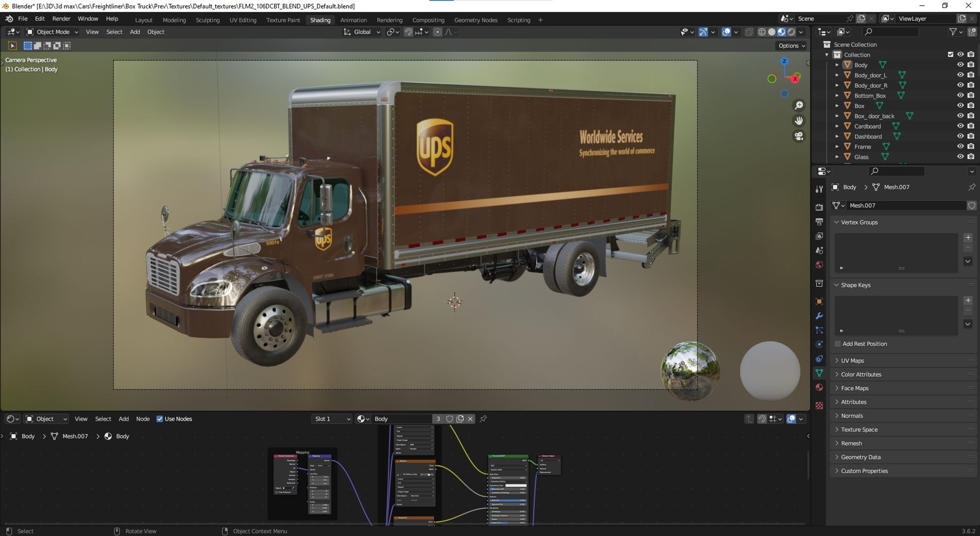Expand the Frame object in Outliner
The height and width of the screenshot is (536, 980).
837,146
